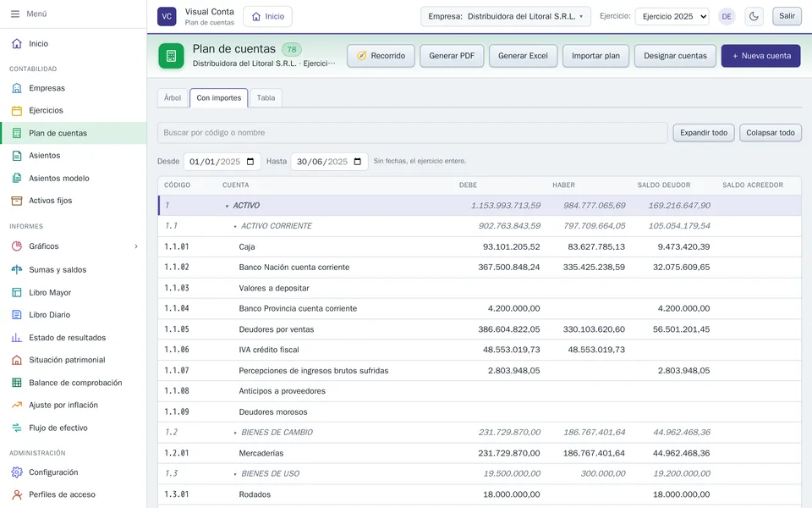
Task: Click the Situación patrimonial icon
Action: [x=17, y=360]
